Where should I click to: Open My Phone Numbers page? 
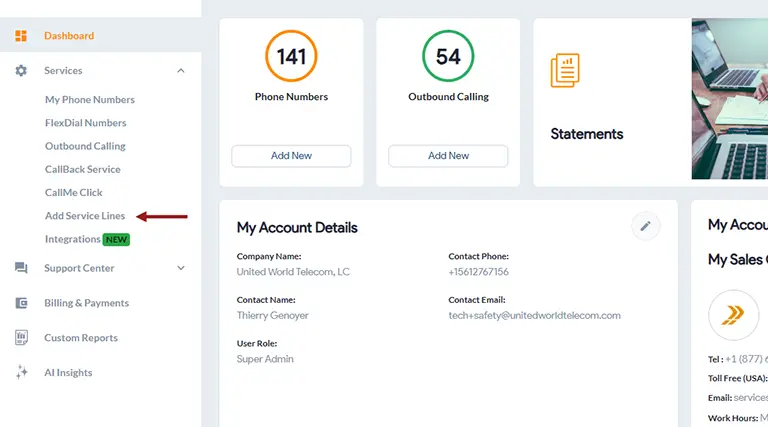pos(89,100)
